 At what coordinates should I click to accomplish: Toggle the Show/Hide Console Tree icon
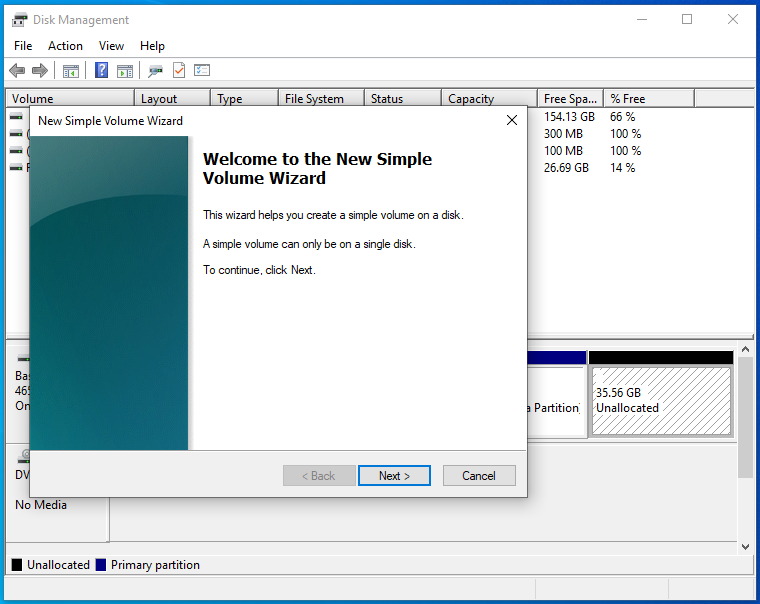click(71, 71)
